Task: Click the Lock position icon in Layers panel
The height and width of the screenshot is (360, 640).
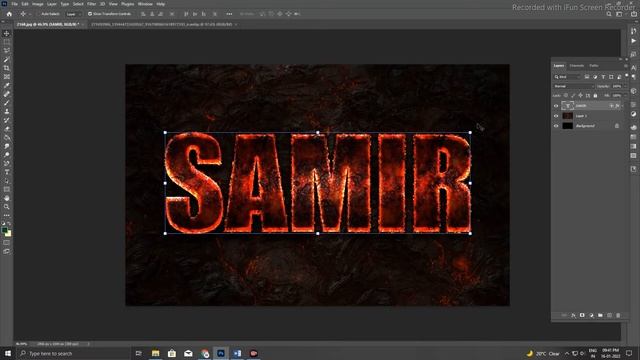Action: (580, 96)
